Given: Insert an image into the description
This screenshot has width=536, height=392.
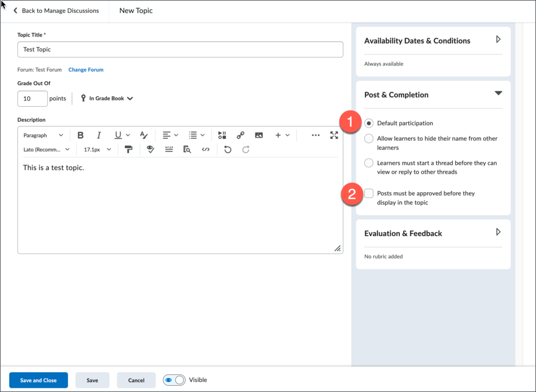Looking at the screenshot, I should 259,135.
